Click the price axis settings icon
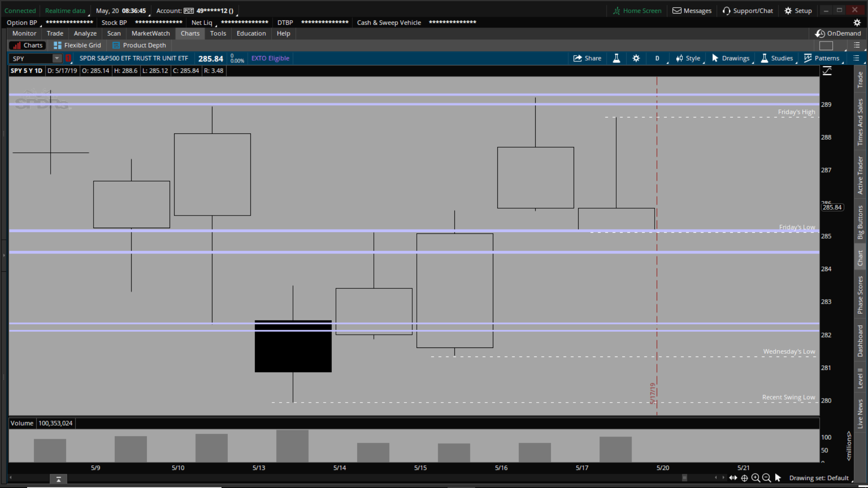The image size is (868, 488). click(x=827, y=71)
